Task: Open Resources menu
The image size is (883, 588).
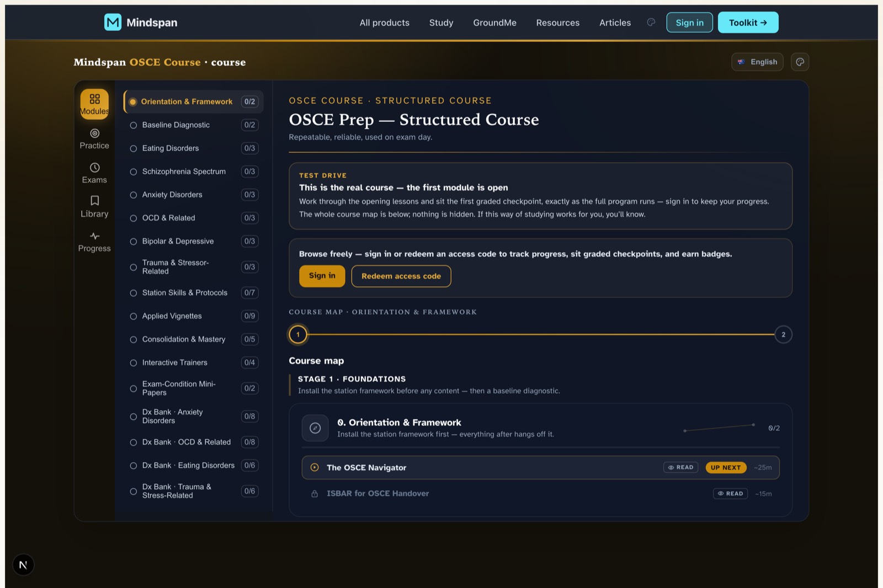Action: pyautogui.click(x=558, y=23)
